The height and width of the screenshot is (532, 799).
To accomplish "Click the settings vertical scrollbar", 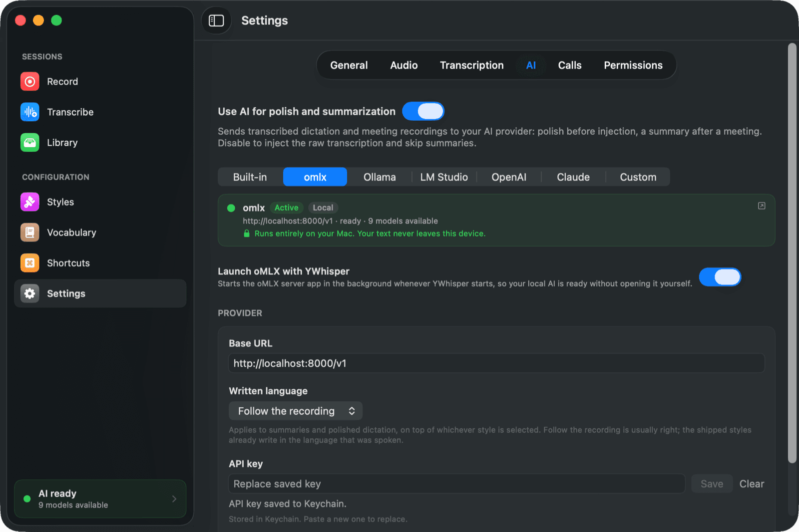I will tap(792, 254).
